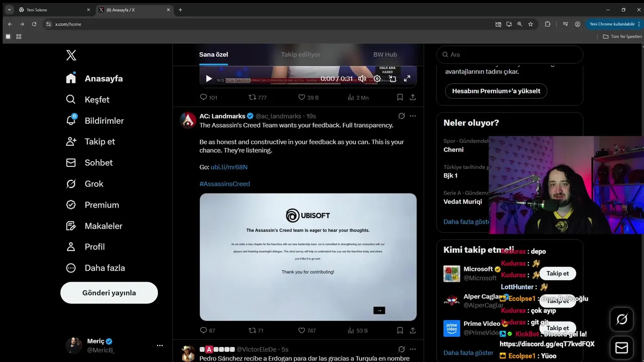Screen dimensions: 644x362
Task: Repost the post with 777 reposts
Action: pyautogui.click(x=258, y=97)
